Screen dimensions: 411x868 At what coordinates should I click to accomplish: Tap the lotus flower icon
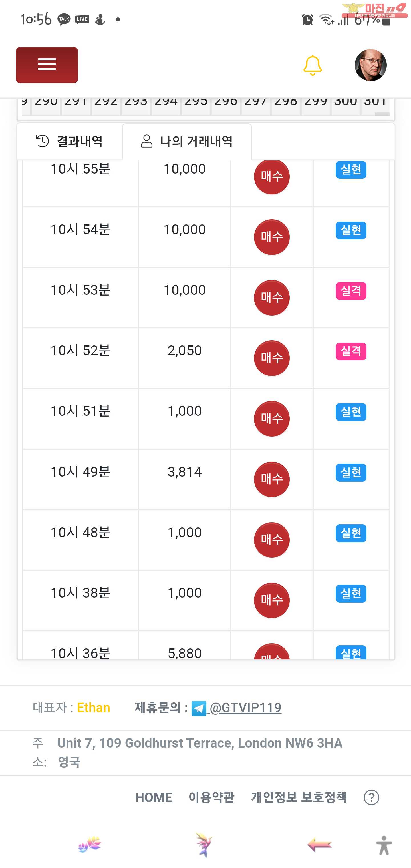click(x=90, y=844)
